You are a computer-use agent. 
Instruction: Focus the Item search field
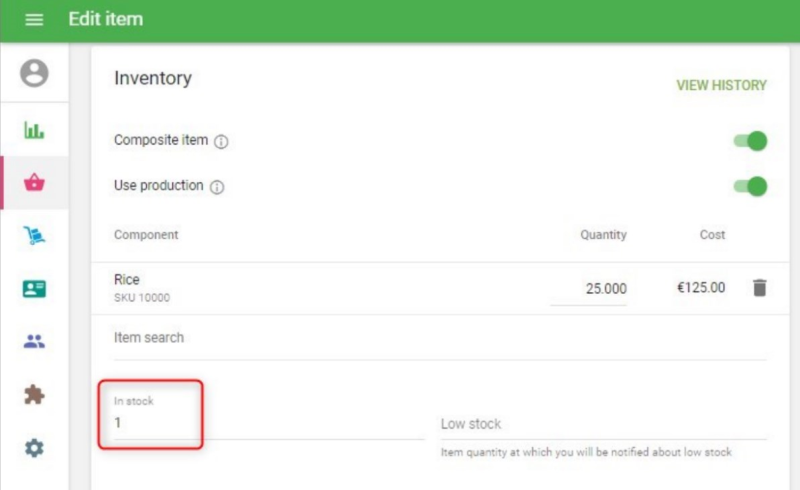click(x=440, y=338)
